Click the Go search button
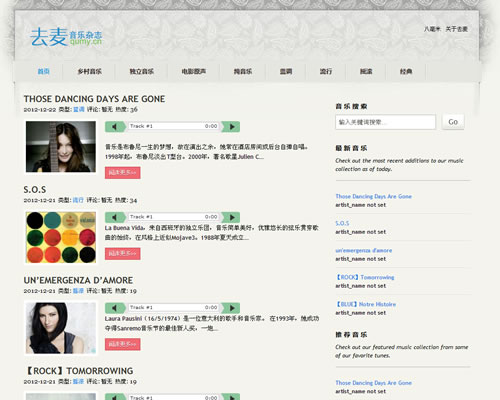Screen dimensions: 500x400 click(453, 122)
